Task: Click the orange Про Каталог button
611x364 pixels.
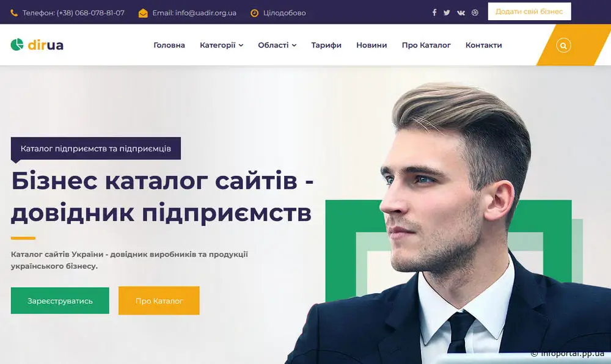Action: pos(159,300)
